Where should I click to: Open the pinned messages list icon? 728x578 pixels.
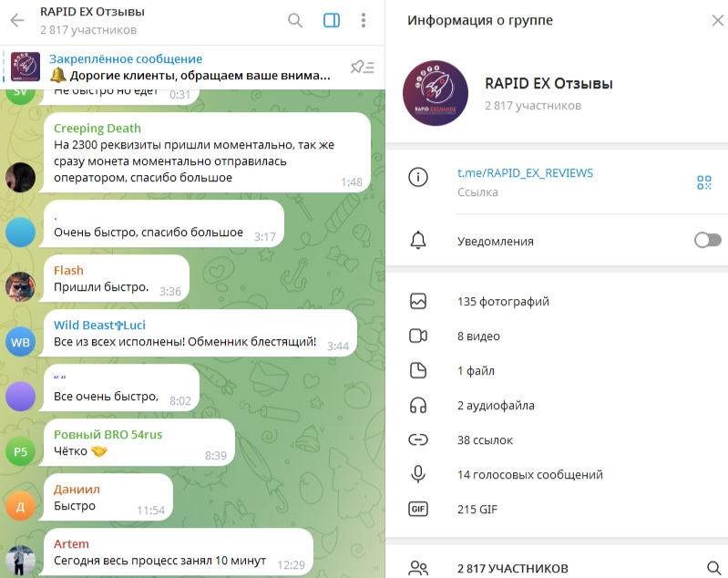click(x=362, y=67)
